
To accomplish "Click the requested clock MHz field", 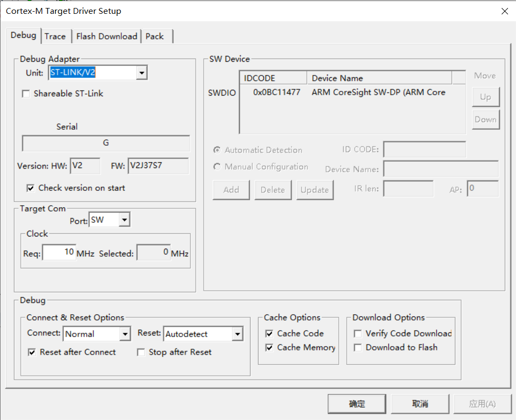I will pos(59,253).
